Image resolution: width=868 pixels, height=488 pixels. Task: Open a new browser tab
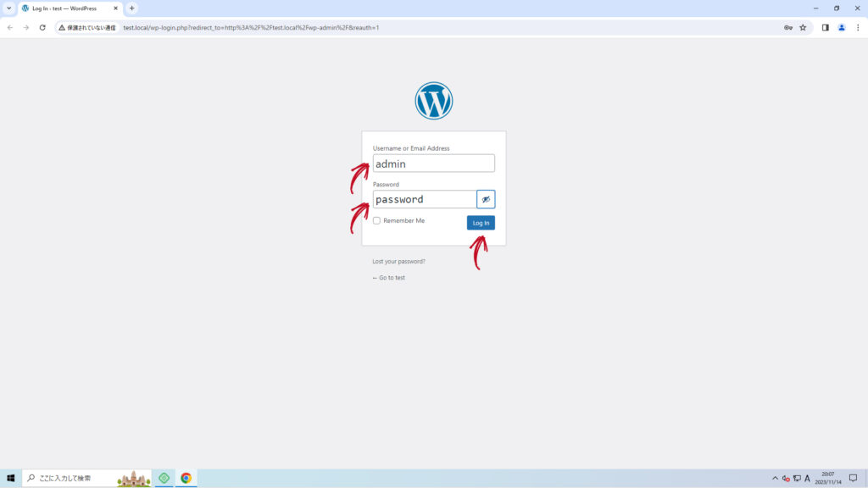coord(131,8)
